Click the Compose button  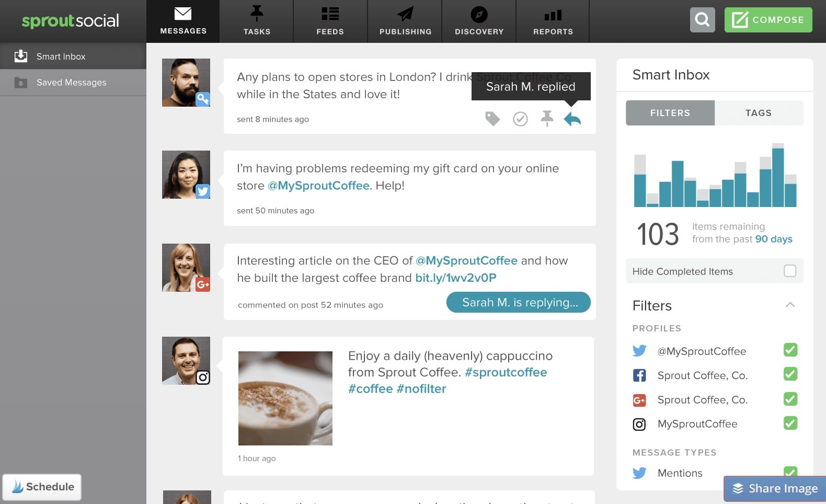768,20
